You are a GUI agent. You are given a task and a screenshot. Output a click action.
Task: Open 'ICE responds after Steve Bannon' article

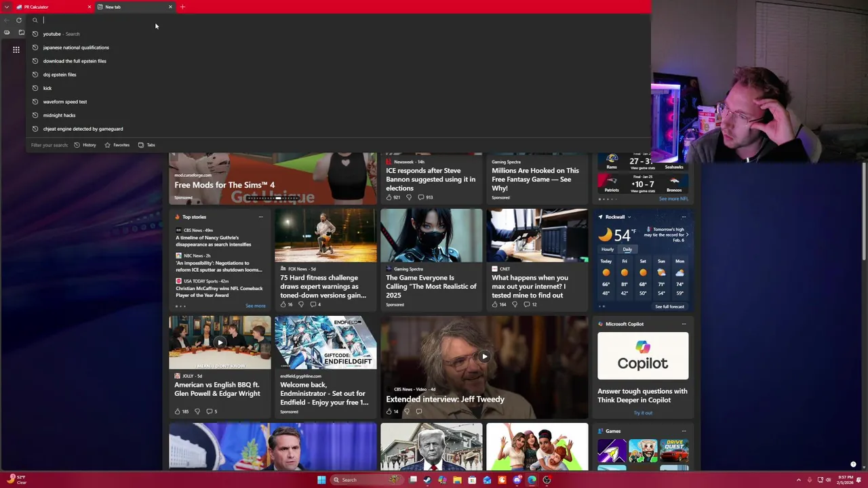pyautogui.click(x=431, y=179)
